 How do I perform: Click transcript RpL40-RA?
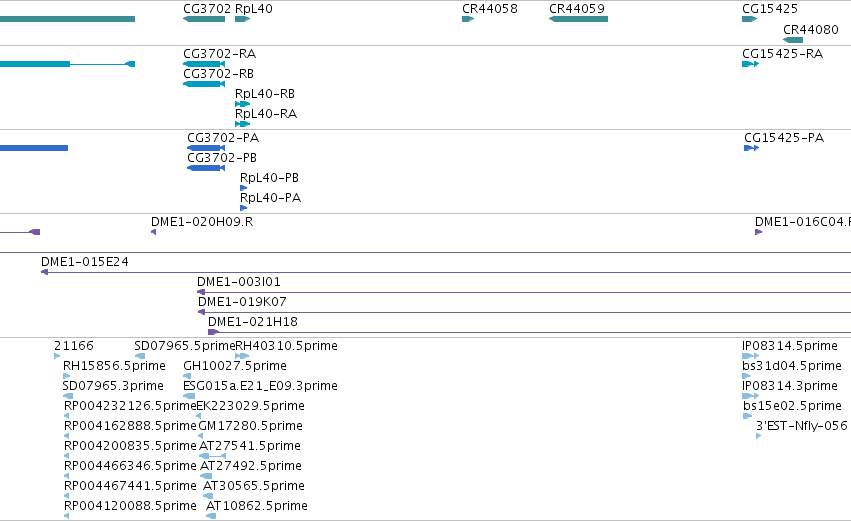tap(243, 124)
